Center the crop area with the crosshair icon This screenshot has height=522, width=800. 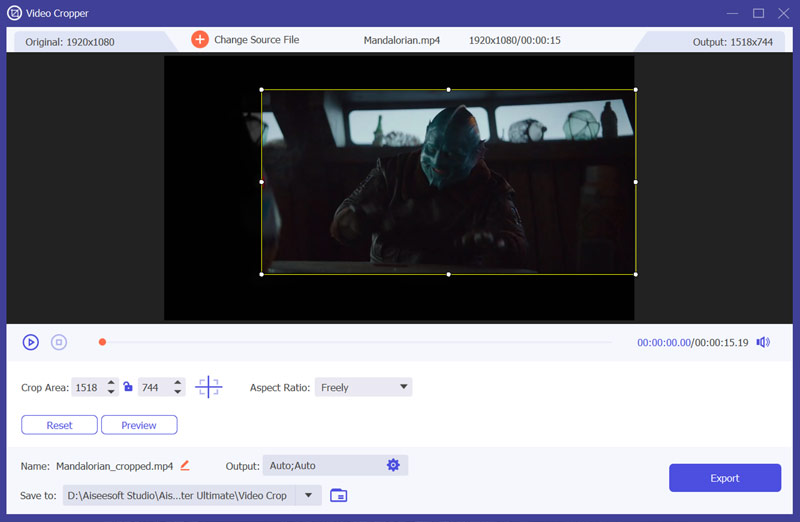[x=209, y=387]
